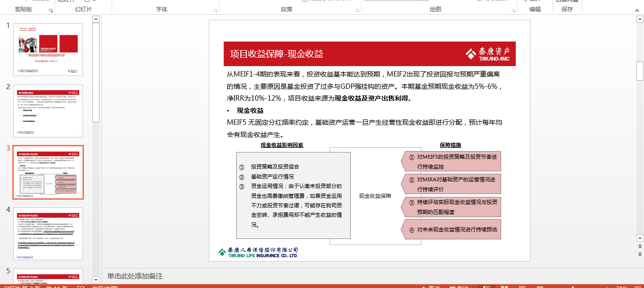Click the slide area scrollbar down arrow

point(640,237)
